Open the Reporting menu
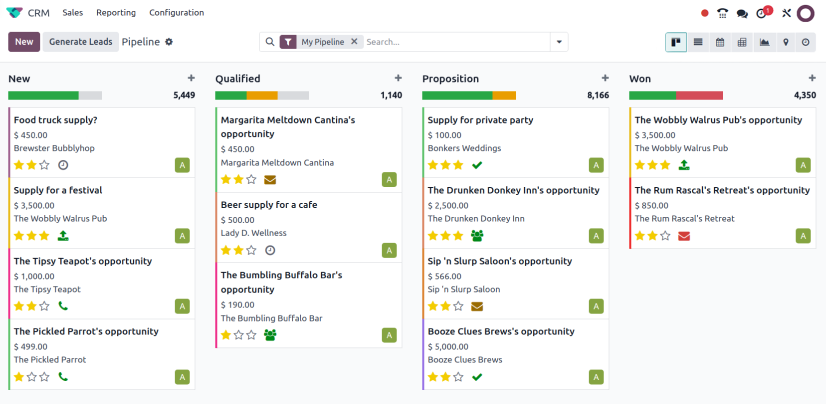 (x=116, y=13)
